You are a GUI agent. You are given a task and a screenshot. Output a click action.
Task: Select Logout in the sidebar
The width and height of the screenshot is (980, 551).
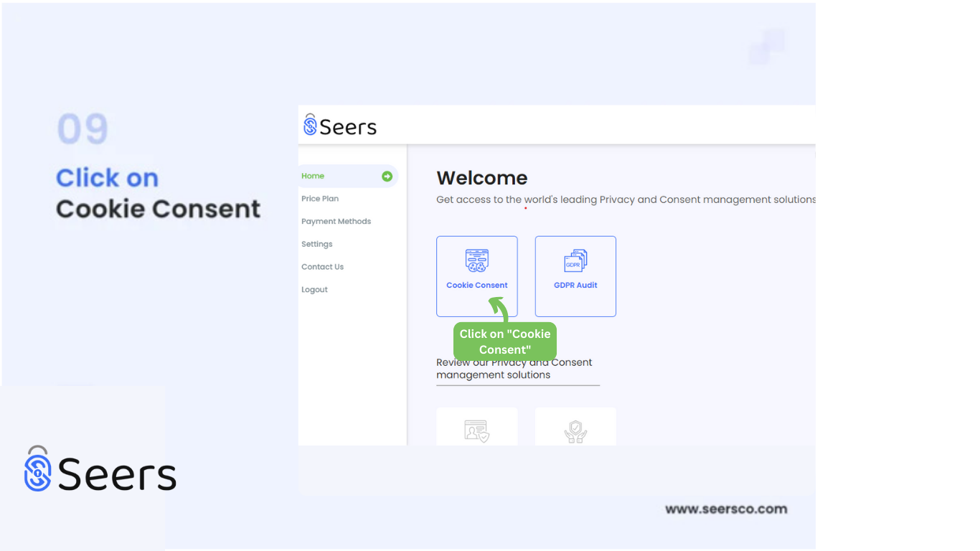[314, 290]
